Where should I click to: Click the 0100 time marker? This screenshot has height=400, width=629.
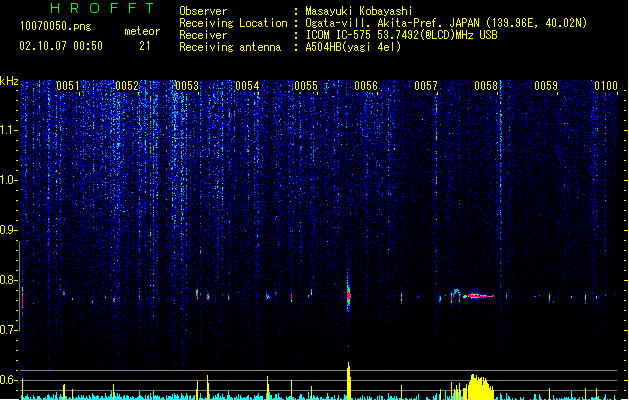(606, 86)
